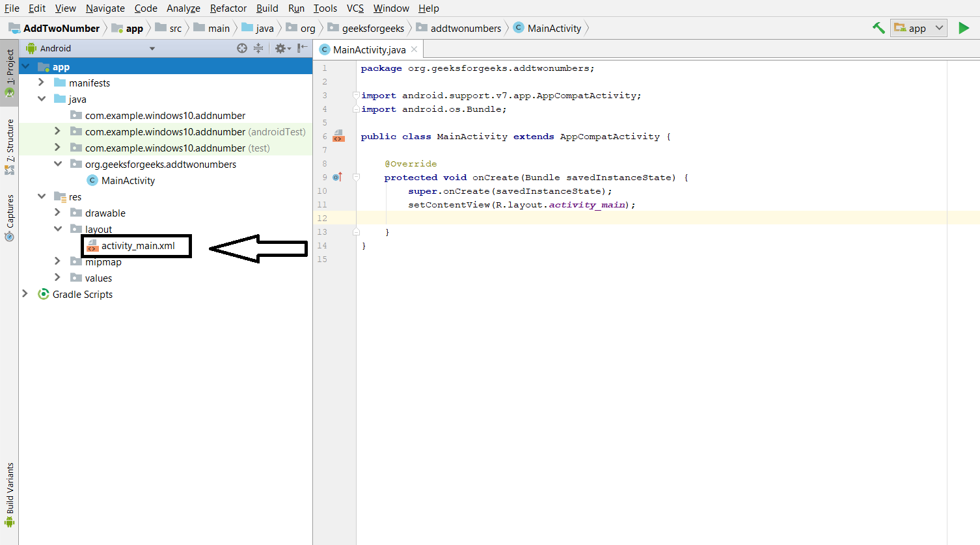Click the related XML file gutter icon
Viewport: 980px width, 545px height.
pyautogui.click(x=338, y=136)
